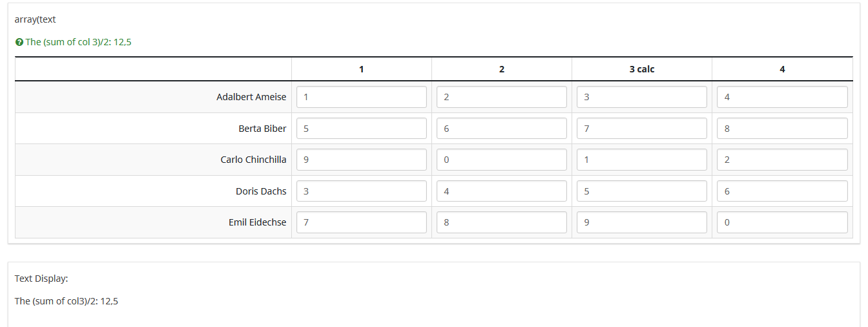868x327 pixels.
Task: Select Adalbert Ameise 3 calc field
Action: (642, 97)
